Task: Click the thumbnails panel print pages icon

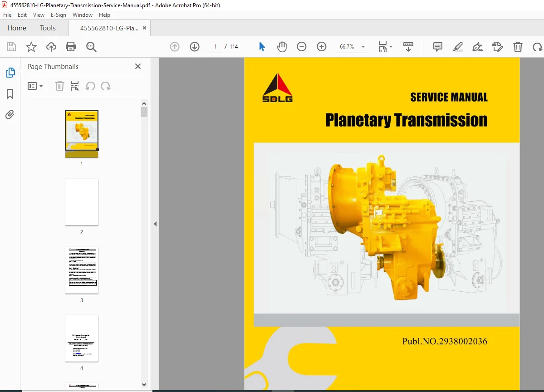Action: [x=74, y=86]
